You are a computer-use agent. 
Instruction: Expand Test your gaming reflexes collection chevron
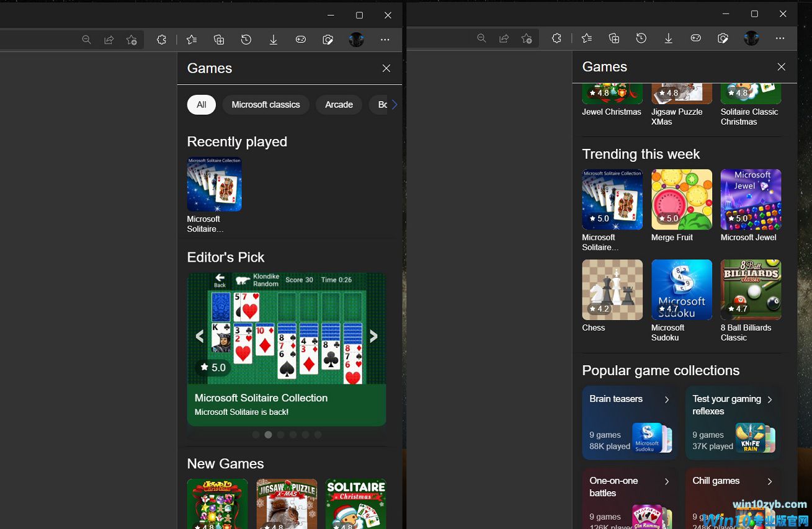click(x=770, y=399)
